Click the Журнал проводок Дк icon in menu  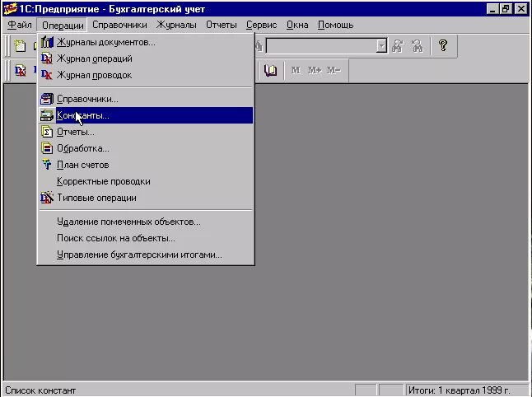47,75
